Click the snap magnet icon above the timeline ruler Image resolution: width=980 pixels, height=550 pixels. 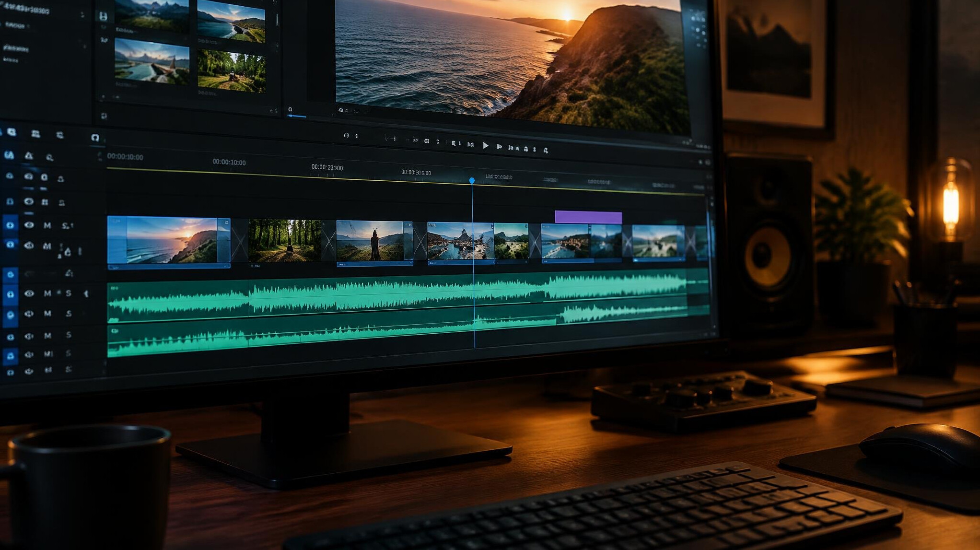tap(95, 138)
